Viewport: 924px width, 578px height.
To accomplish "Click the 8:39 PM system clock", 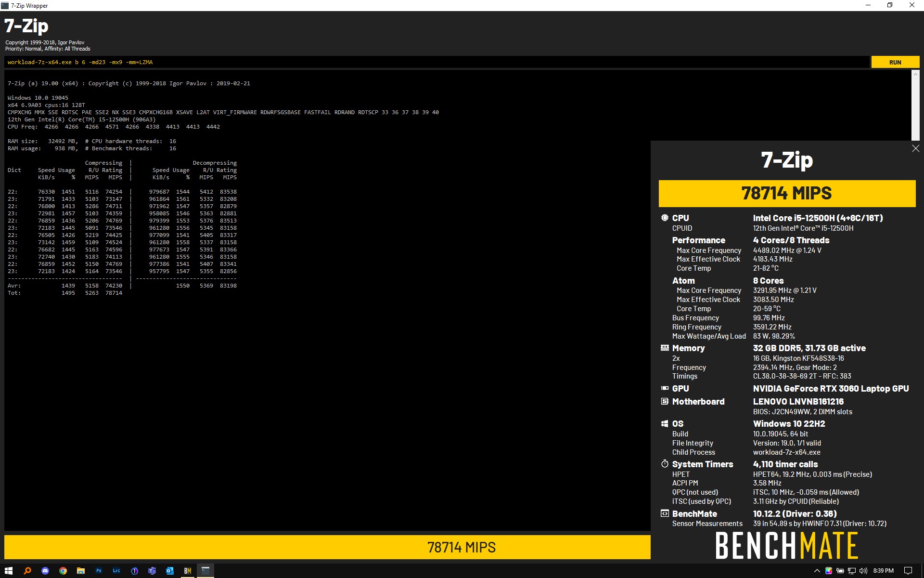I will point(884,571).
